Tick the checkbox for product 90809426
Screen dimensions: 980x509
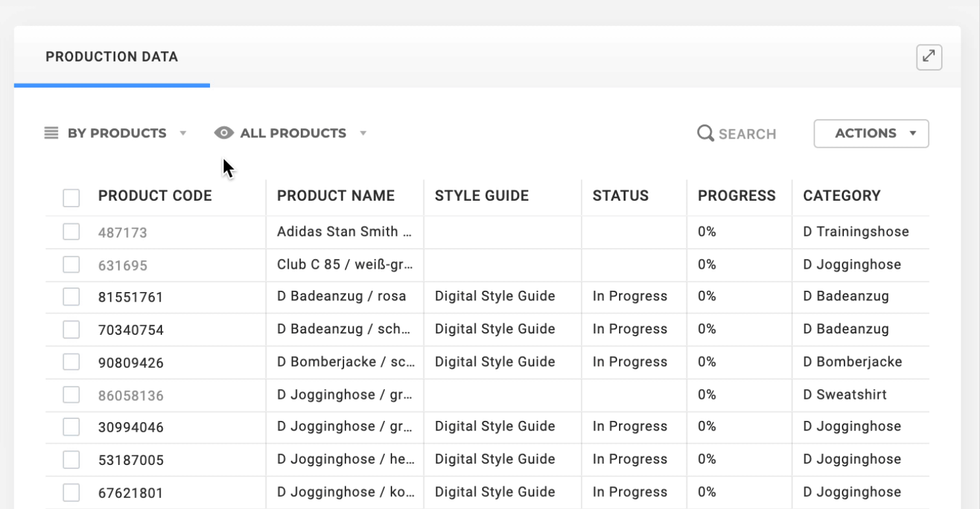tap(71, 362)
